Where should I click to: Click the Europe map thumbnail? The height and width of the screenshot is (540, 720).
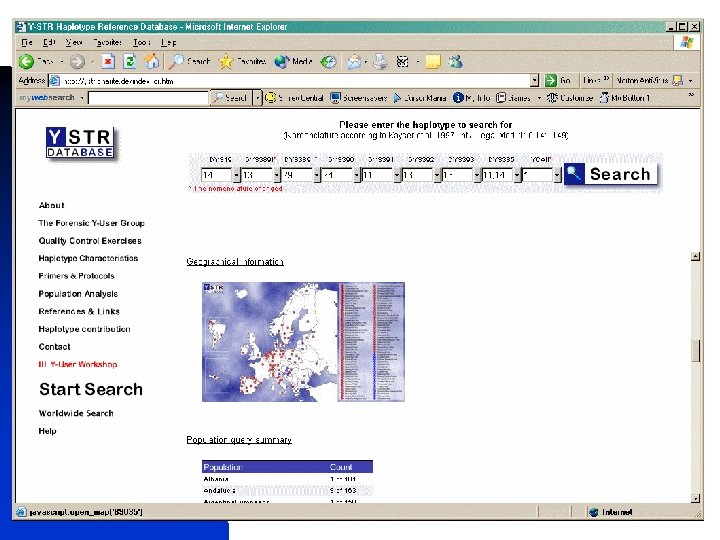tap(303, 342)
